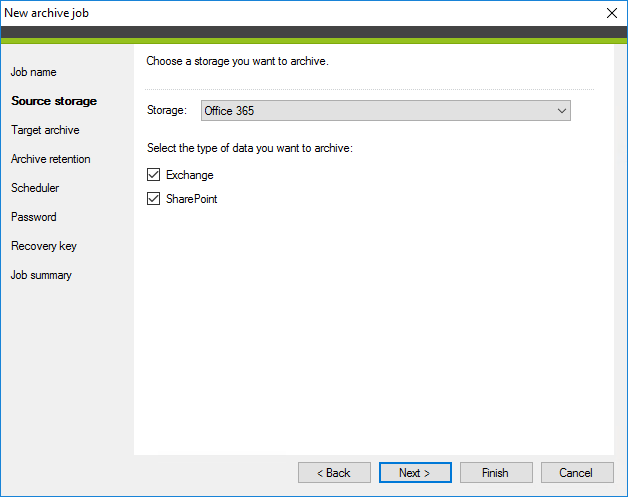Disable the SharePoint checkbox
The height and width of the screenshot is (497, 628).
(x=154, y=199)
